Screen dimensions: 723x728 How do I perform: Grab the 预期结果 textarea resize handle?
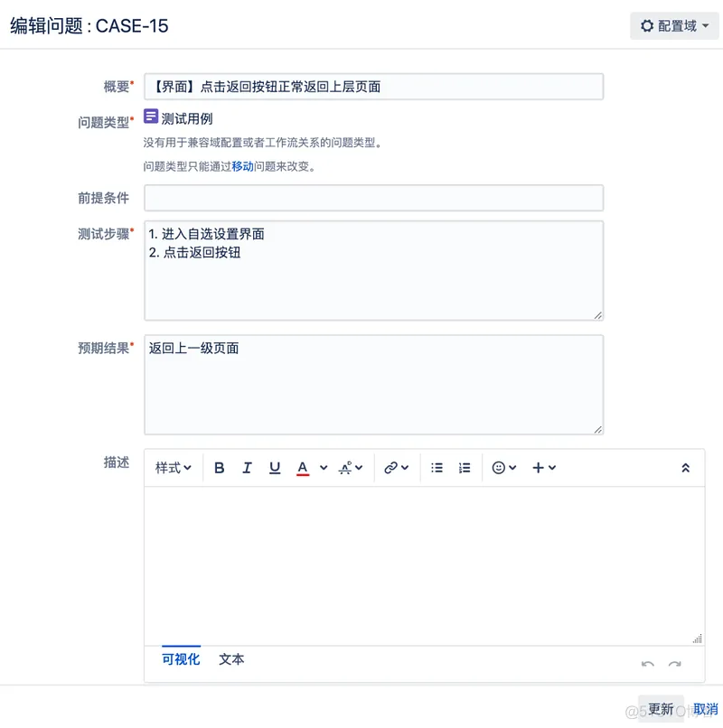[598, 429]
